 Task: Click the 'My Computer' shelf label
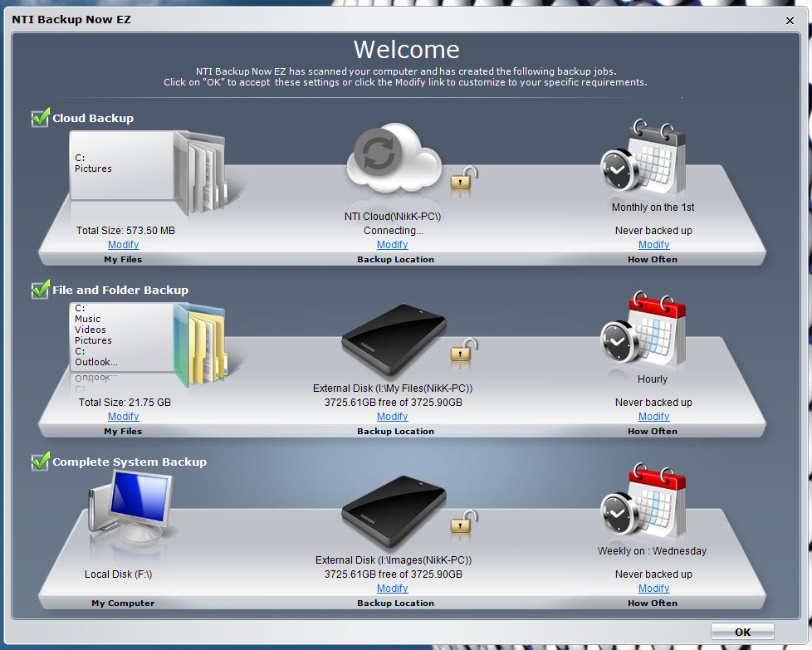[123, 604]
